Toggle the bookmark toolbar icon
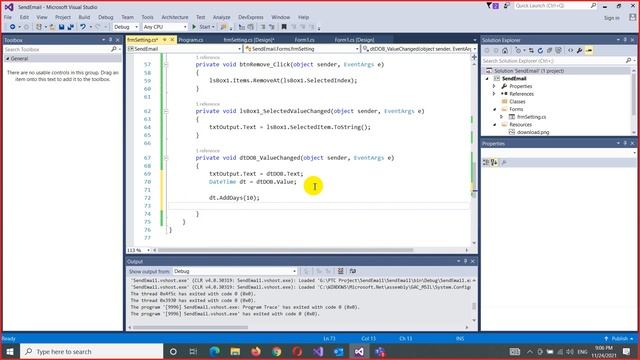The image size is (640, 360). tap(284, 27)
